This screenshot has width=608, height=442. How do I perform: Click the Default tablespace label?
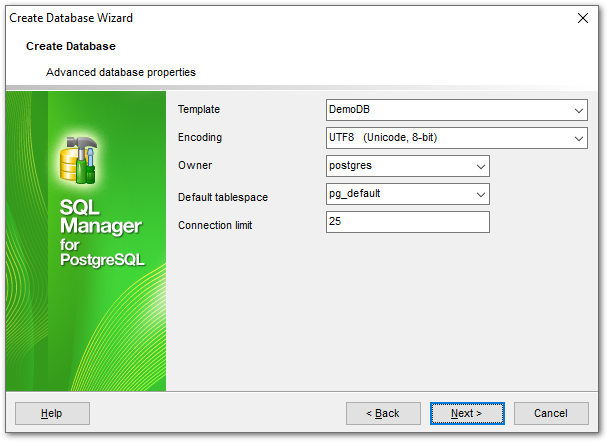[222, 197]
